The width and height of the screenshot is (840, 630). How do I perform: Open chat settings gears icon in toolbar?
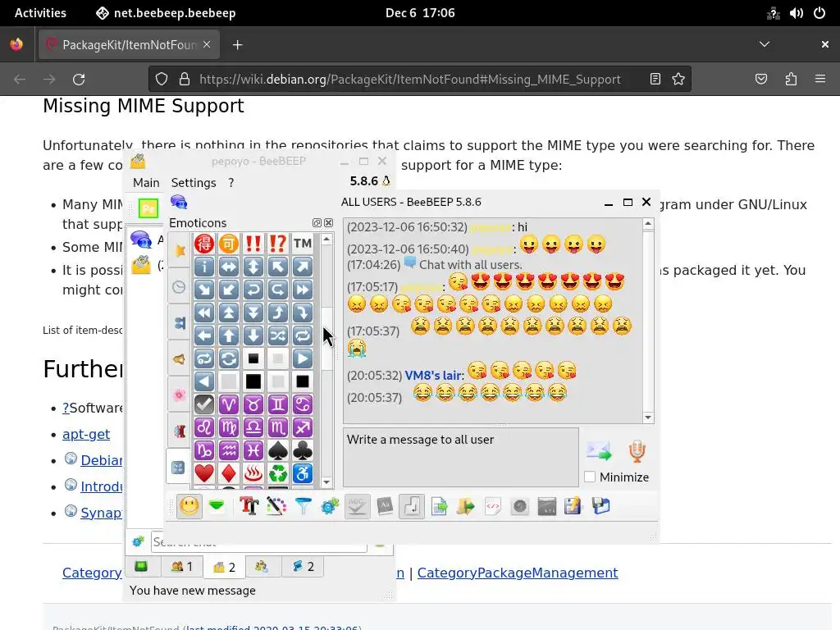pos(330,506)
